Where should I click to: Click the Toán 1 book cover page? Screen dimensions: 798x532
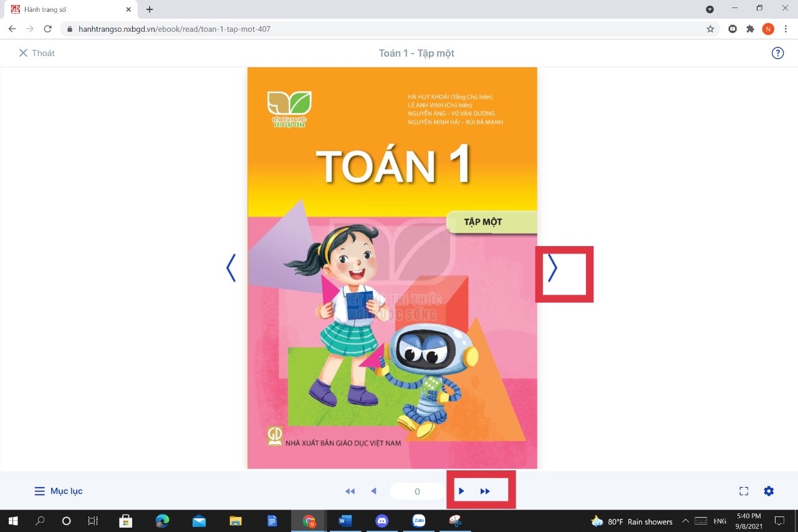(x=392, y=268)
